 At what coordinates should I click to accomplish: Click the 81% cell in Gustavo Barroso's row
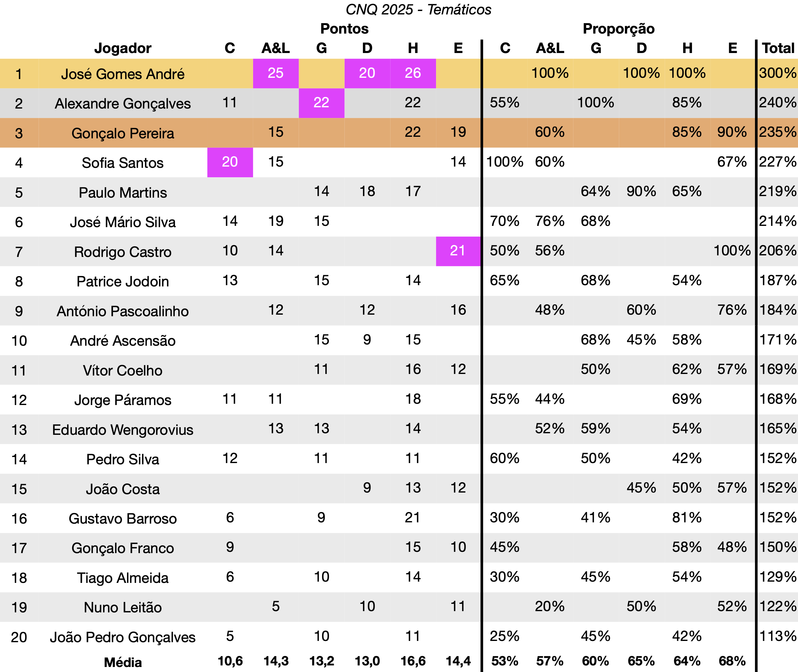click(687, 518)
